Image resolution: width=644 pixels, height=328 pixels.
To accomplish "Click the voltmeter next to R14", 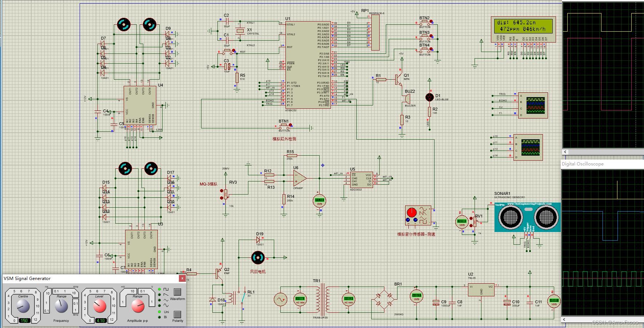I will pyautogui.click(x=319, y=200).
